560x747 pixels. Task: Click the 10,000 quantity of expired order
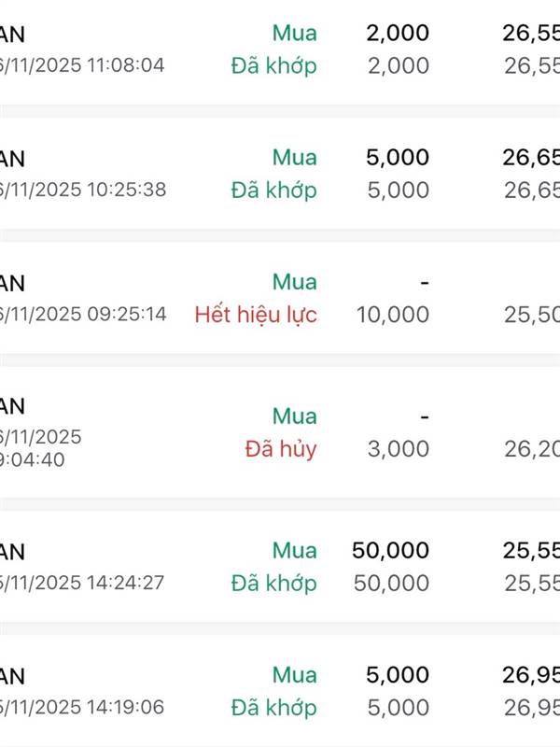[393, 314]
